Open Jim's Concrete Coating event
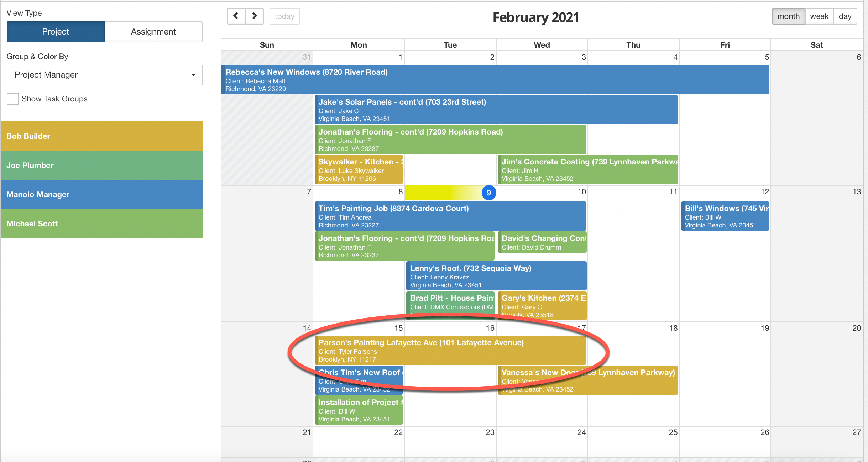This screenshot has height=462, width=868. click(587, 169)
